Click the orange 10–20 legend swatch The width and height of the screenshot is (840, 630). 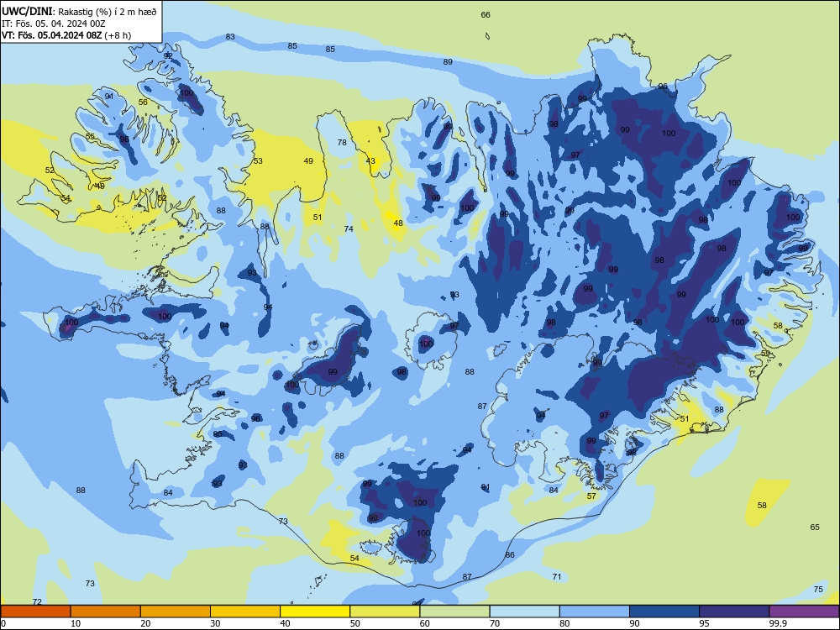[106, 612]
